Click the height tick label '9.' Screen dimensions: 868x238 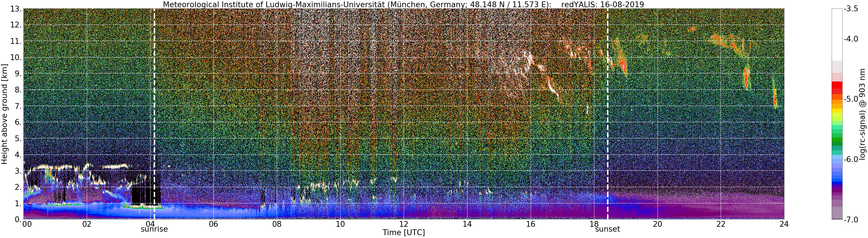point(18,74)
